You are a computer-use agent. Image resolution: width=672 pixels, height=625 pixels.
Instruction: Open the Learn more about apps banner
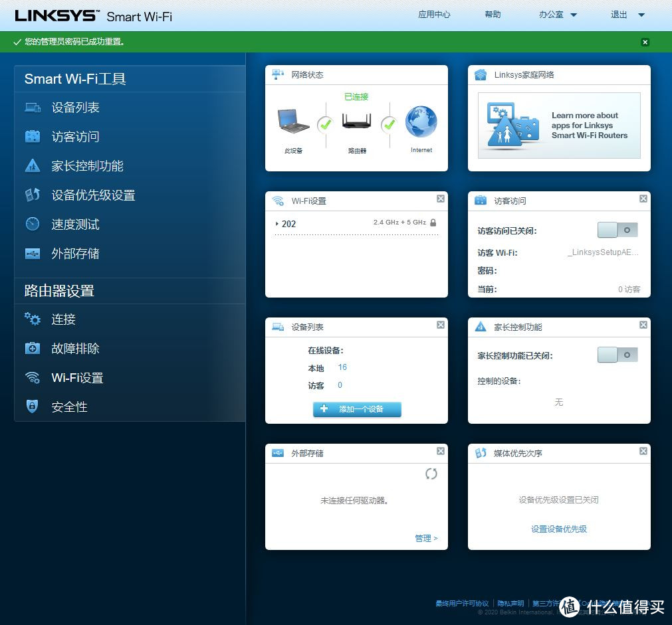click(559, 126)
